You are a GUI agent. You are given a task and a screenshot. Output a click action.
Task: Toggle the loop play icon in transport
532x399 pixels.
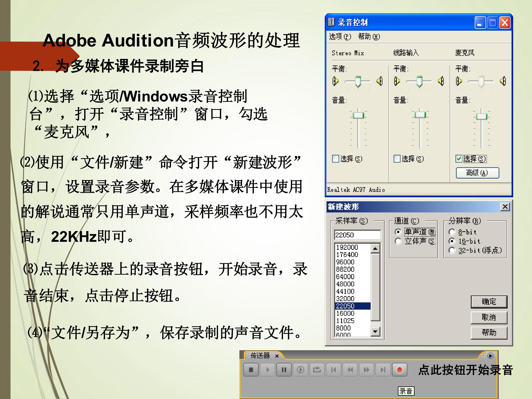pos(317,370)
